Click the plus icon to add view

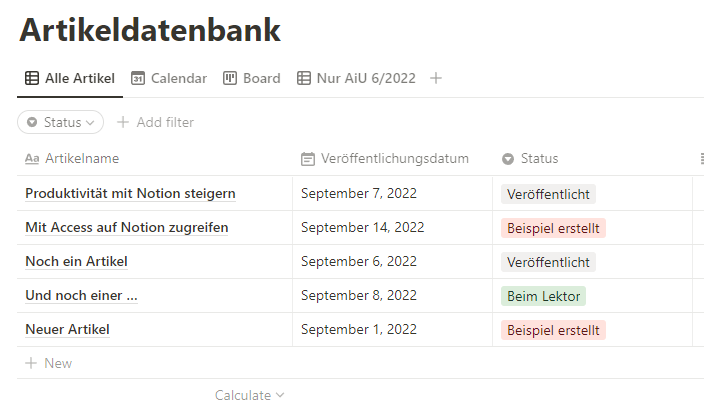pos(436,78)
